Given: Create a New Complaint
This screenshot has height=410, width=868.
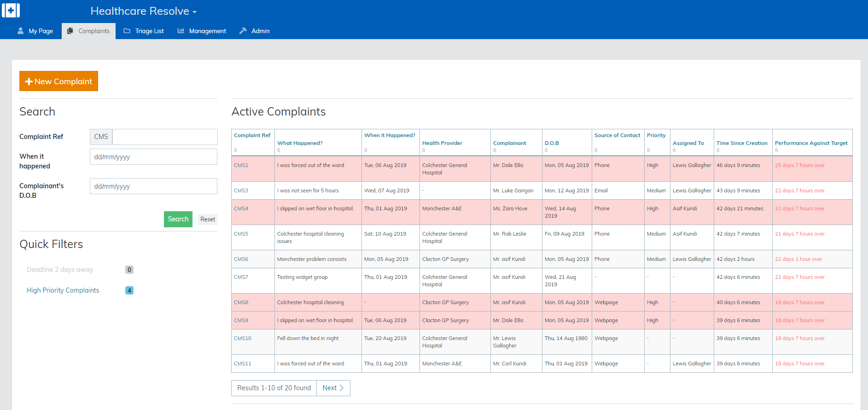Looking at the screenshot, I should click(x=58, y=81).
